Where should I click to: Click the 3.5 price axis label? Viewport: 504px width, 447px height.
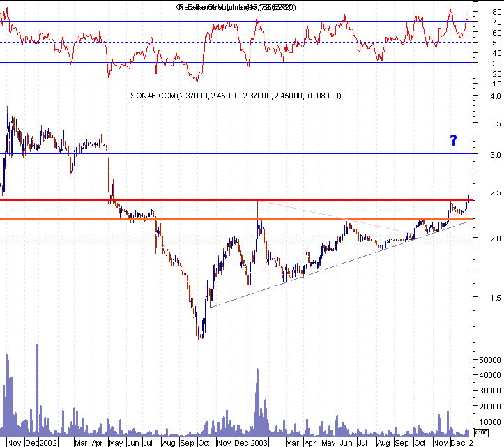(496, 123)
